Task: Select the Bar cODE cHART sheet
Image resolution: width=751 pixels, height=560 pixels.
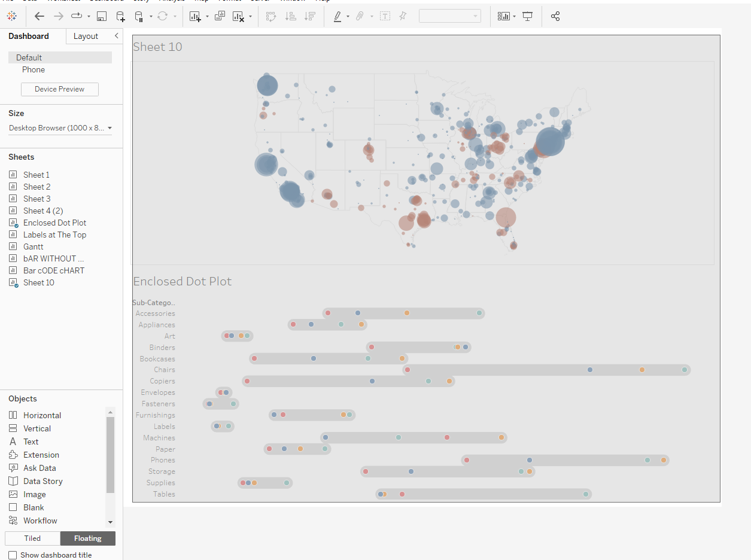Action: point(54,270)
